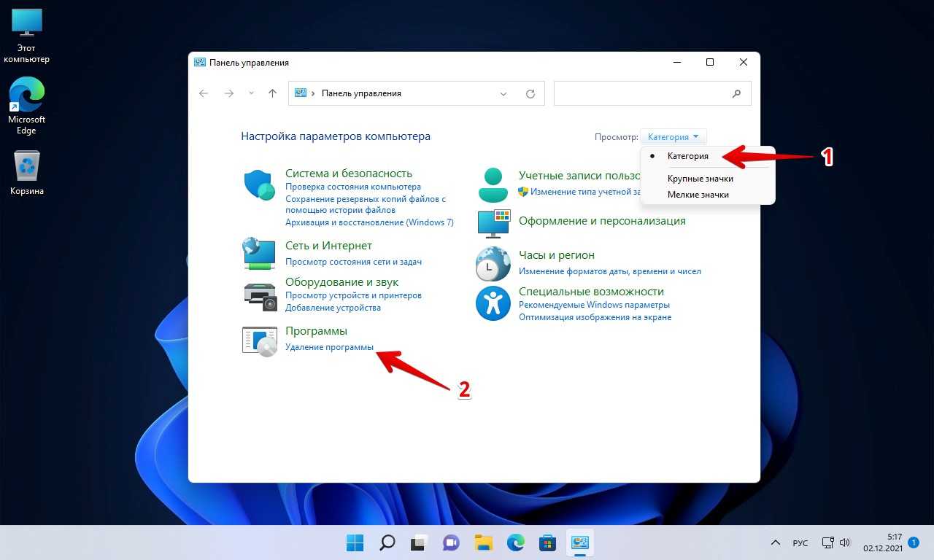Switch the РУС input language indicator

(800, 542)
